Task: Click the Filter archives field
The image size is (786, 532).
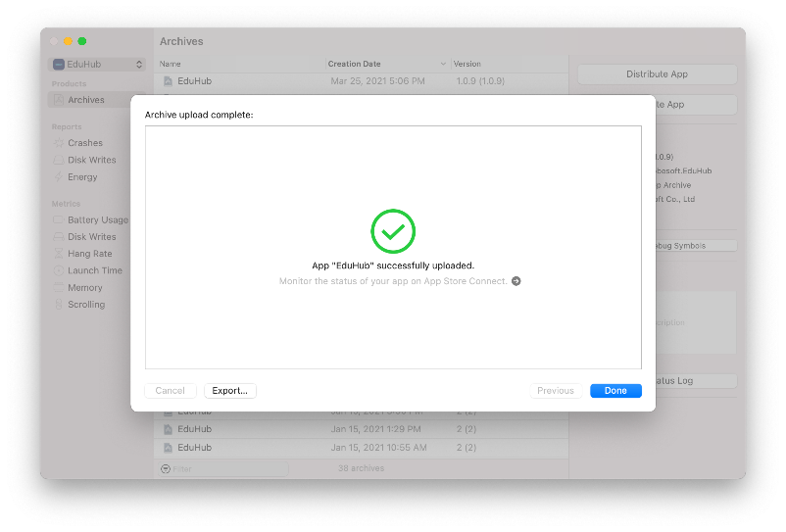Action: pos(224,469)
